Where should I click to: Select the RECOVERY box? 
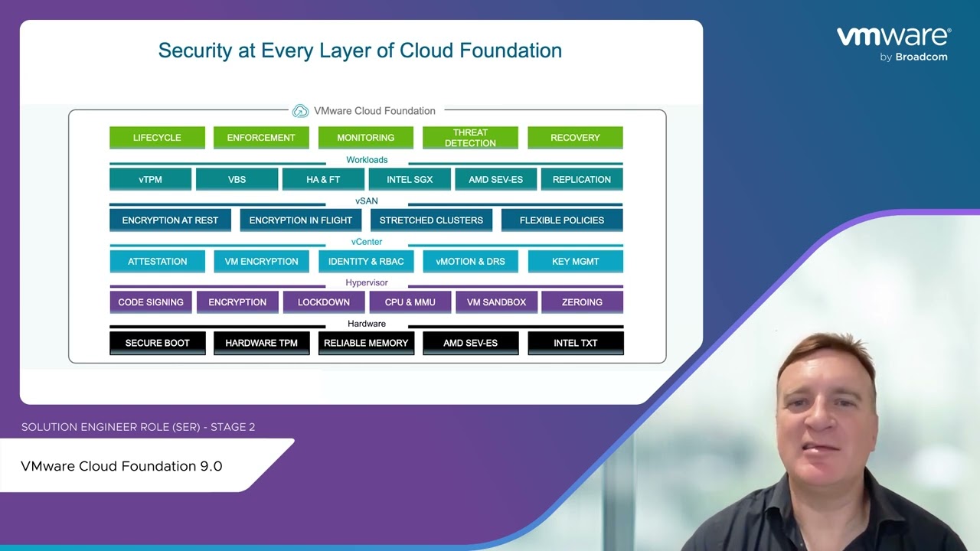575,138
